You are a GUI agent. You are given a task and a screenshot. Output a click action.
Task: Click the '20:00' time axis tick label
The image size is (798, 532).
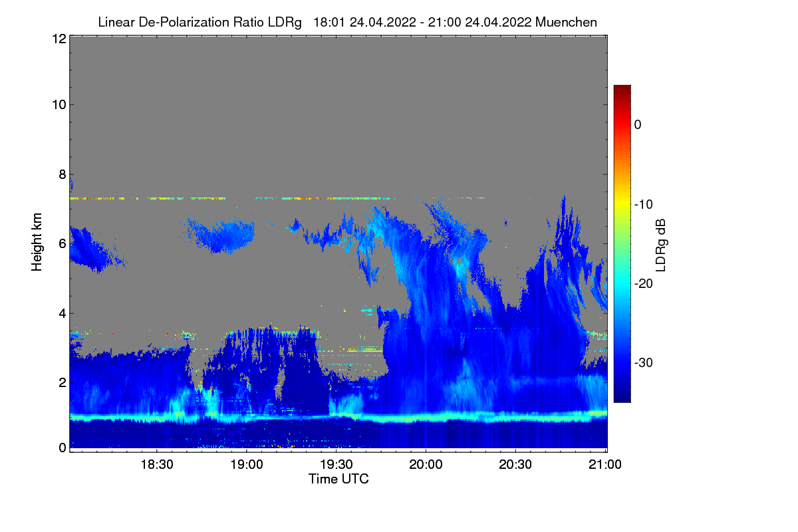426,464
